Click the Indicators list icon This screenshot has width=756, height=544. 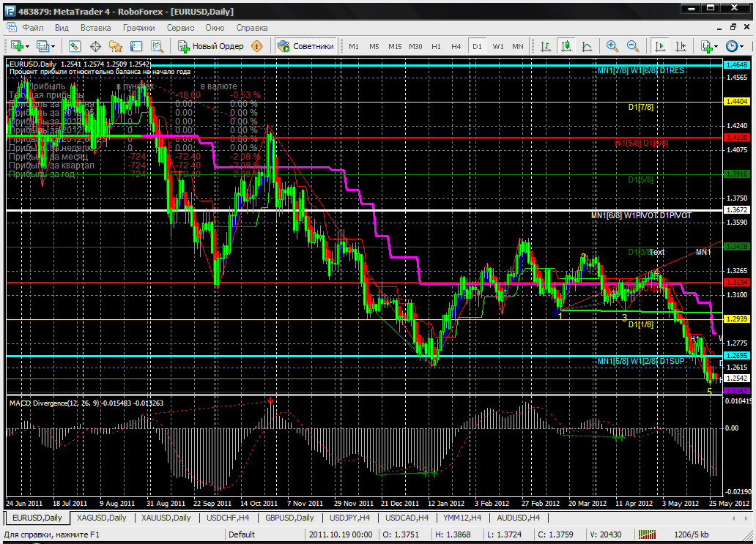tap(706, 46)
